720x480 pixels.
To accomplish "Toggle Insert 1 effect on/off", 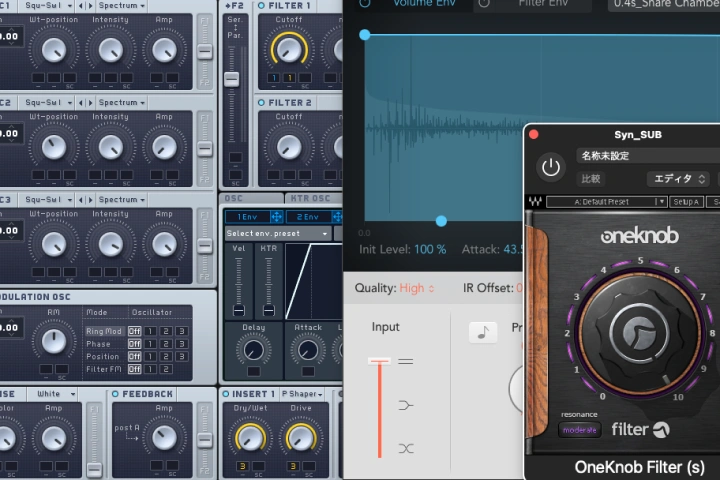I will tap(225, 394).
